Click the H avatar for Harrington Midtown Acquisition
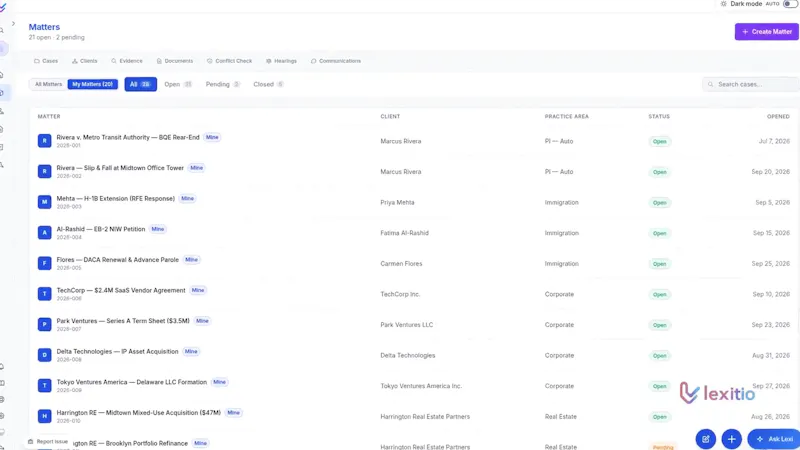Image resolution: width=800 pixels, height=450 pixels. click(44, 416)
